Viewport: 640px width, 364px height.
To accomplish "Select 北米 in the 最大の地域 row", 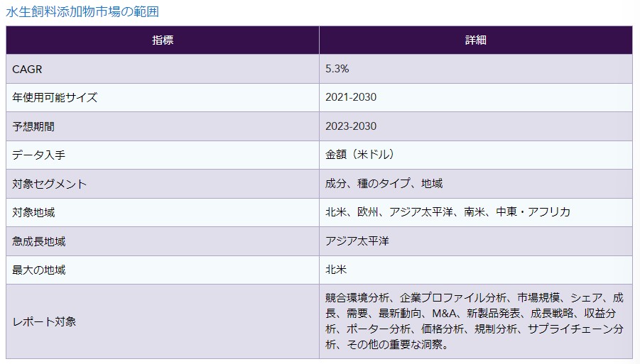I will tap(336, 270).
